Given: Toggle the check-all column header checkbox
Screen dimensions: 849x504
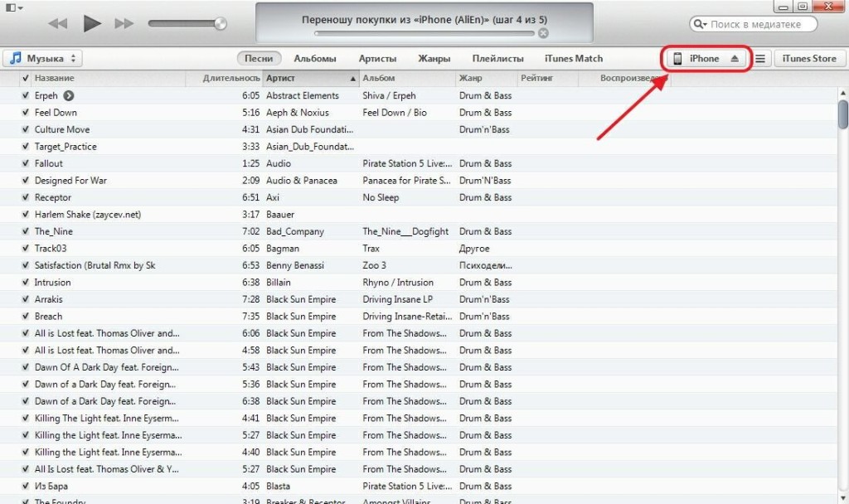Looking at the screenshot, I should point(26,79).
